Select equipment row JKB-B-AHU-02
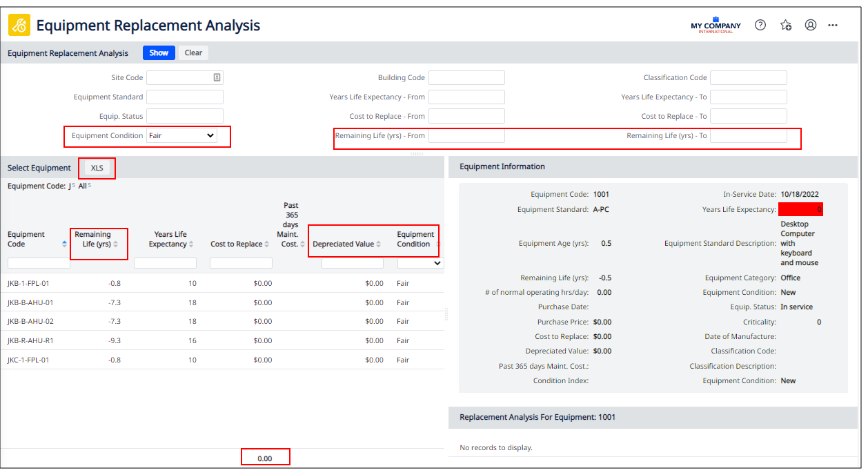The height and width of the screenshot is (475, 868). point(222,321)
